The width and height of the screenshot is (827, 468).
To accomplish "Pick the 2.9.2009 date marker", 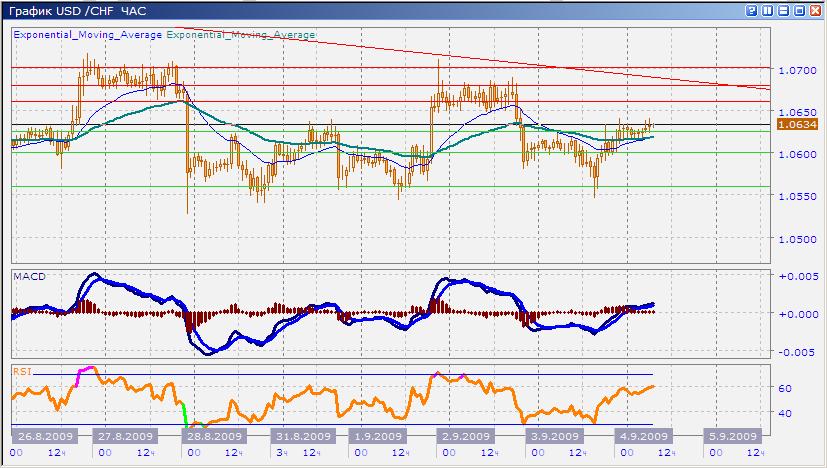I will pyautogui.click(x=465, y=437).
